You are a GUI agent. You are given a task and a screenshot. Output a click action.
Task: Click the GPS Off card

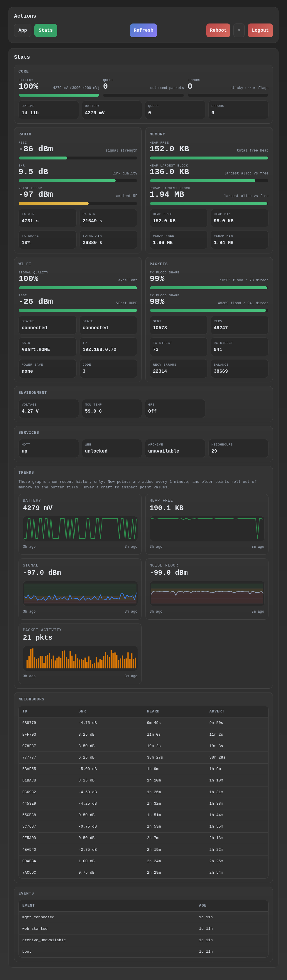[x=175, y=409]
